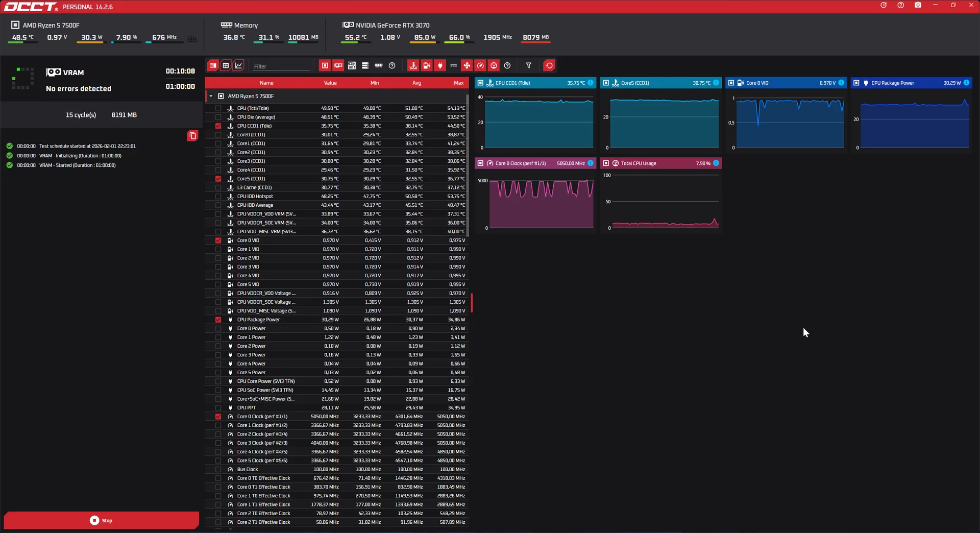This screenshot has height=533, width=980.
Task: Open the funnel filter options
Action: (x=529, y=65)
